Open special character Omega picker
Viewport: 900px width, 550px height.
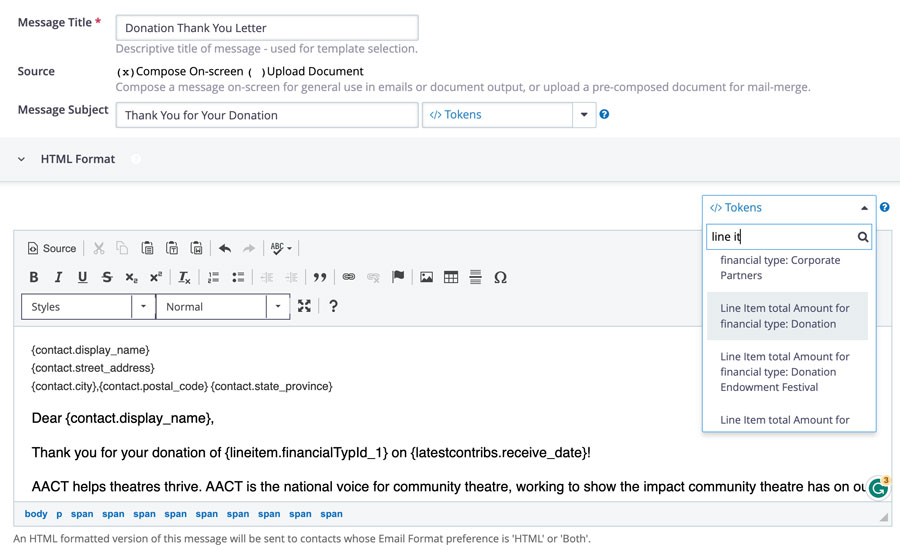pyautogui.click(x=500, y=277)
